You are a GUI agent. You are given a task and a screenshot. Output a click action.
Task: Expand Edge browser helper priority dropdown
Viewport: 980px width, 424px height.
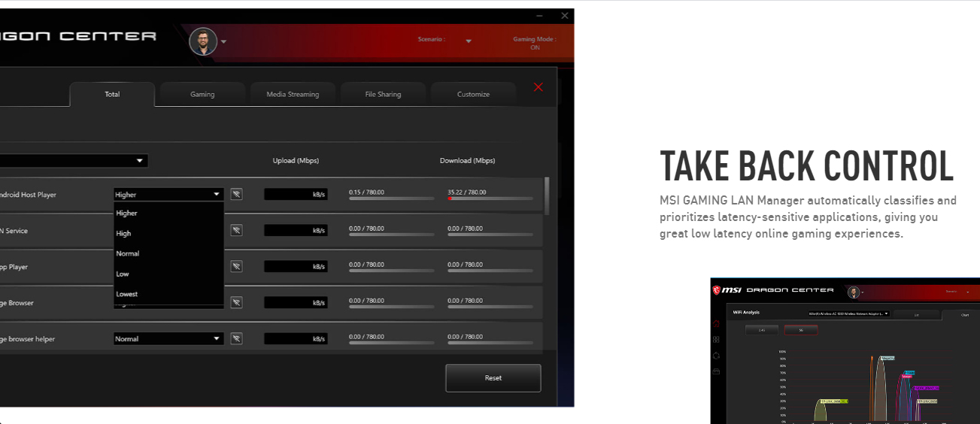tap(217, 339)
